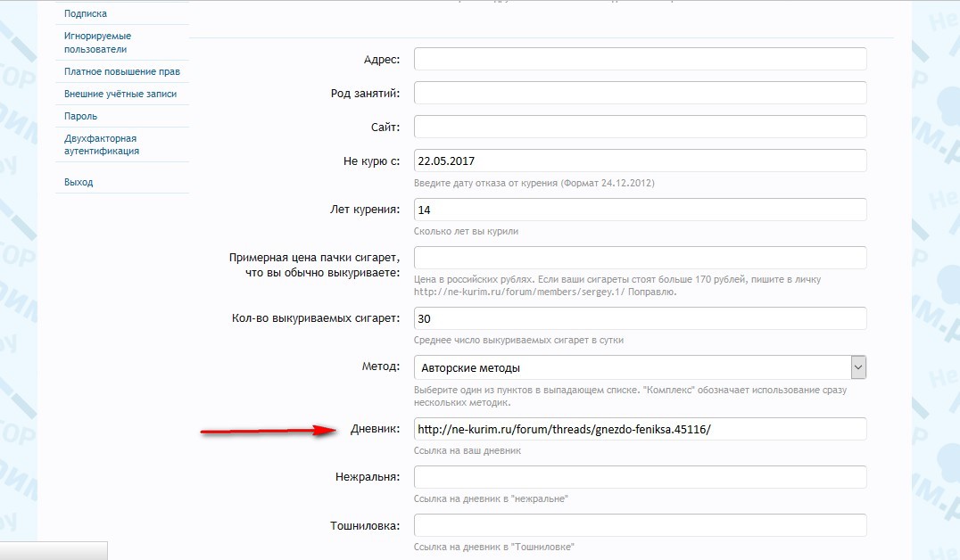Focus the Тошниловка input field
The height and width of the screenshot is (560, 960).
point(640,525)
